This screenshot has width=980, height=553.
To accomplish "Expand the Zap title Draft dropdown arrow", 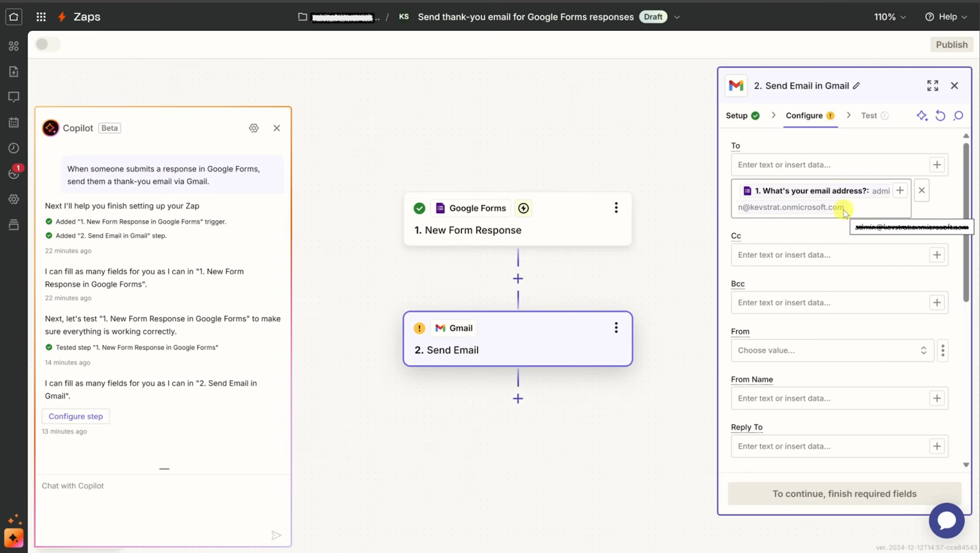I will point(677,17).
